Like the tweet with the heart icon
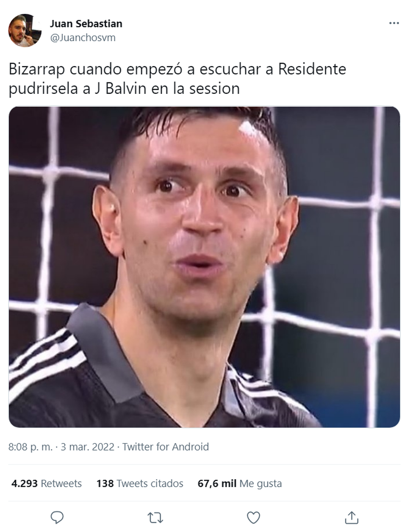The height and width of the screenshot is (532, 410). 253,518
